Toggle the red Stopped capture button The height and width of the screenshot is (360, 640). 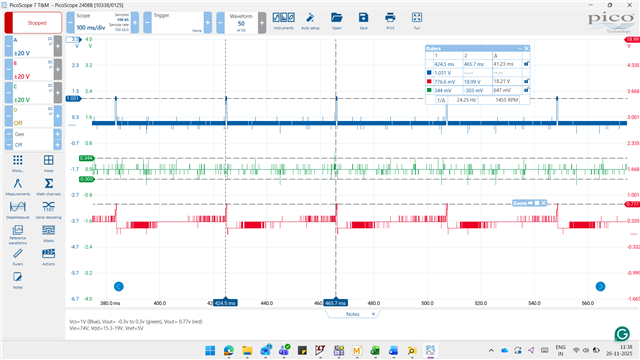pyautogui.click(x=33, y=22)
